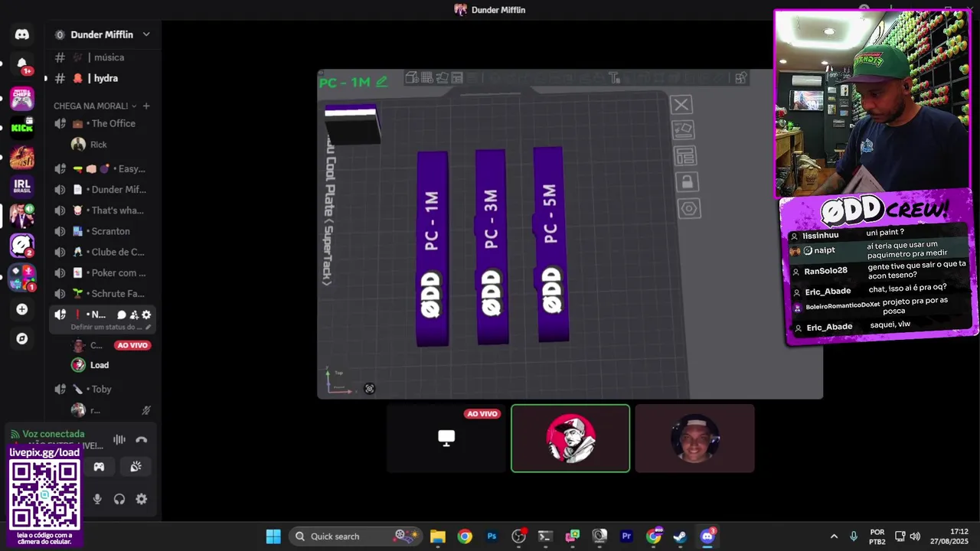Open the hydra text channel

tap(103, 78)
